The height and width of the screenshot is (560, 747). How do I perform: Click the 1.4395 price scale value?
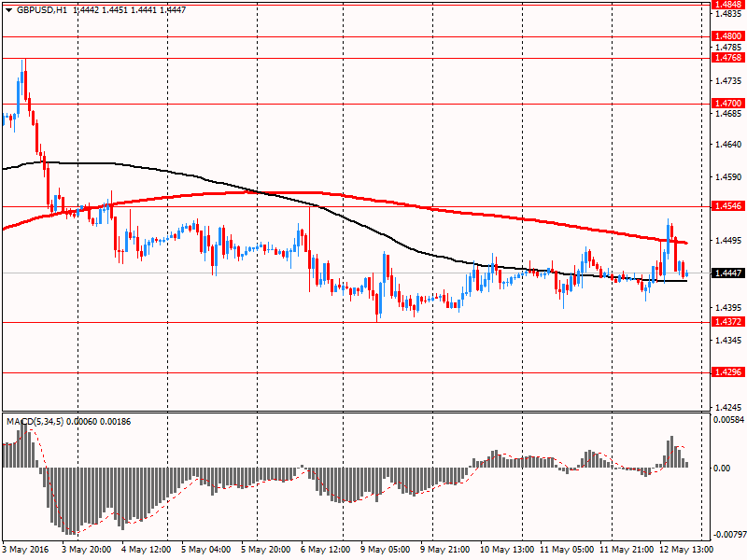point(729,308)
